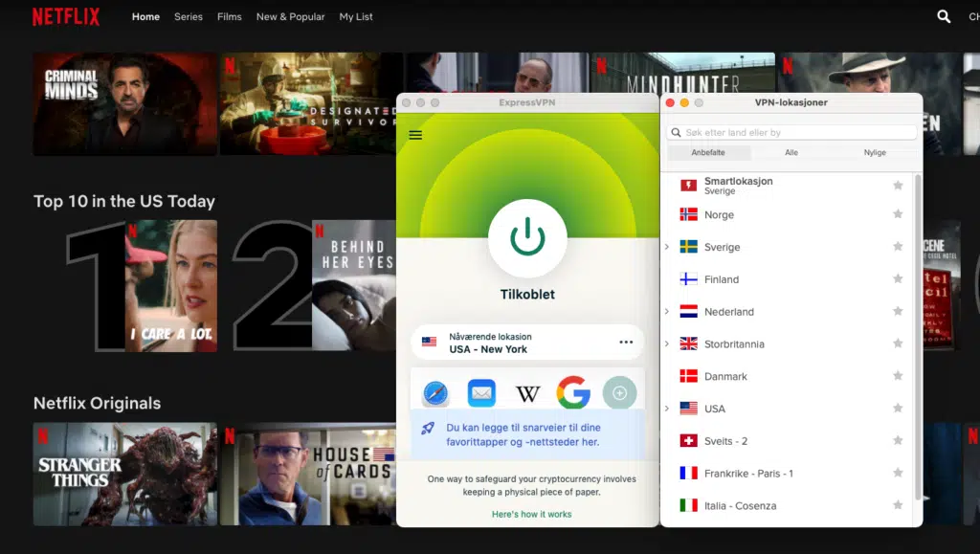Click the Smart Location lightning icon
980x554 pixels.
688,185
